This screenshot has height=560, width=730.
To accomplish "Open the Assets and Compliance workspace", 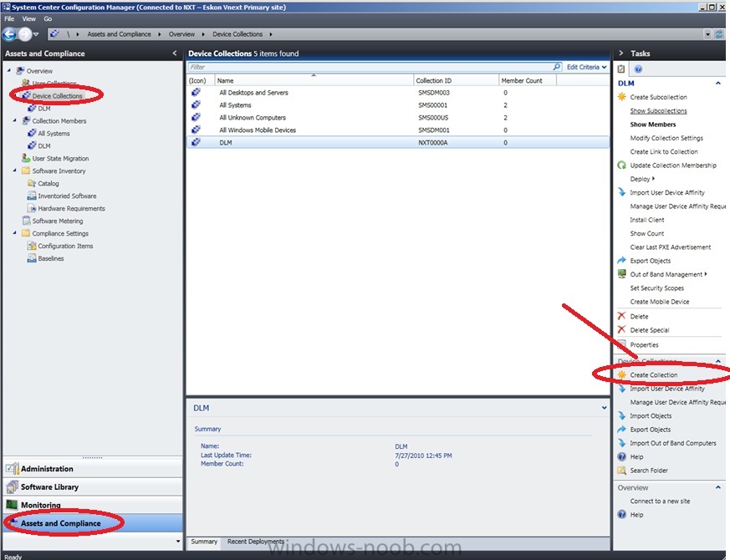I will (x=93, y=523).
